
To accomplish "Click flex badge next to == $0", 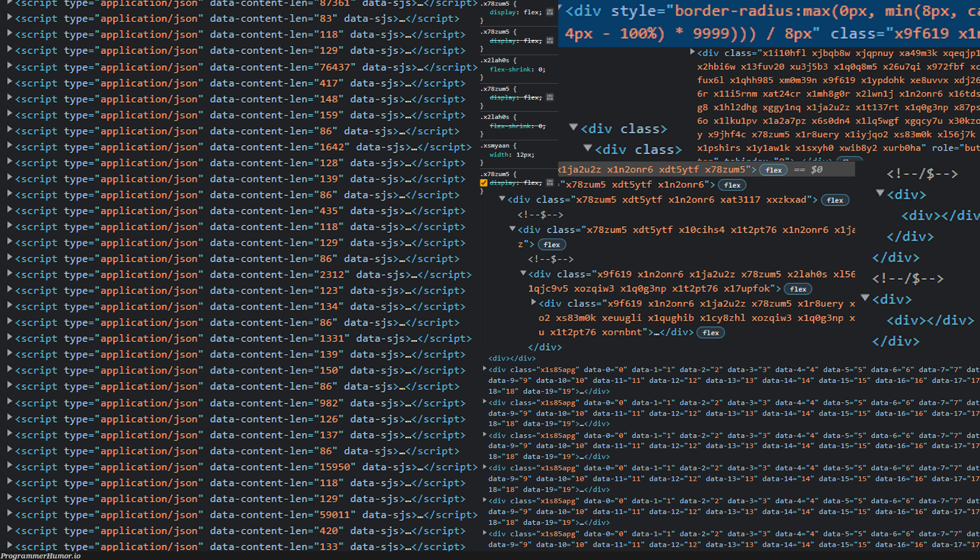I will pos(773,170).
